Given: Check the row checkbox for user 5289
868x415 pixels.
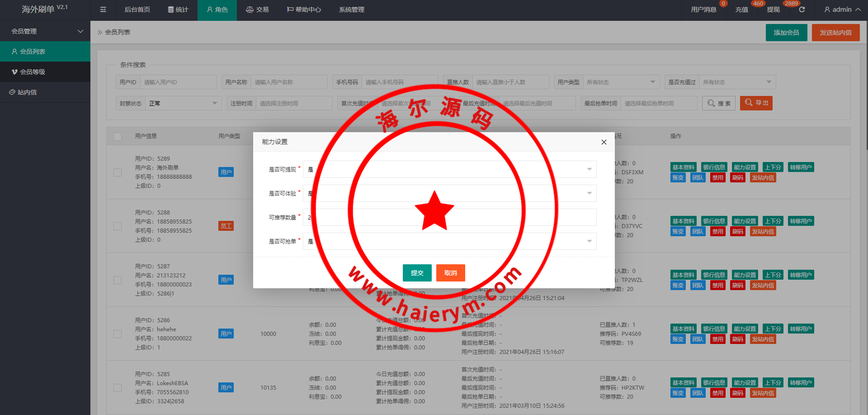Looking at the screenshot, I should 118,172.
